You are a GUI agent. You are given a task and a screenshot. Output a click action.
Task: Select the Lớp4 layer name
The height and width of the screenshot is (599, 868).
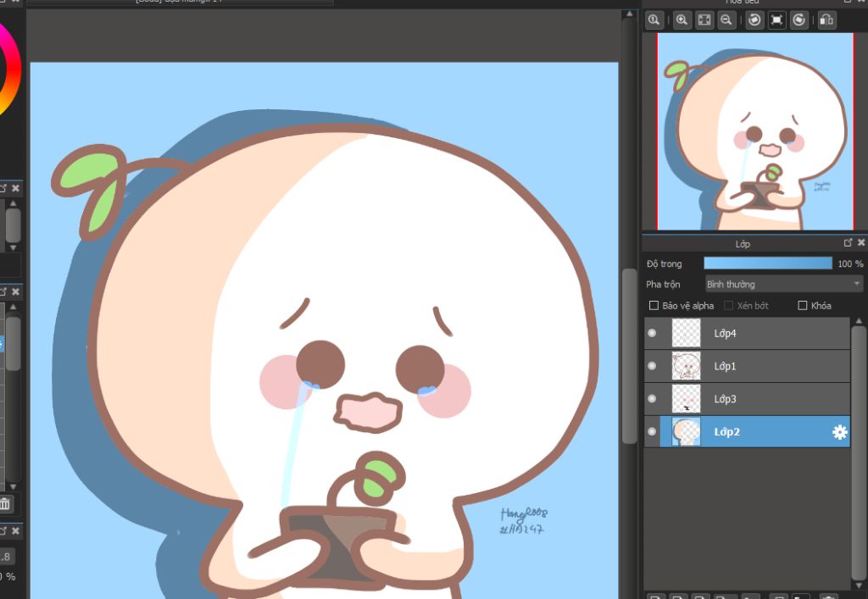click(726, 333)
